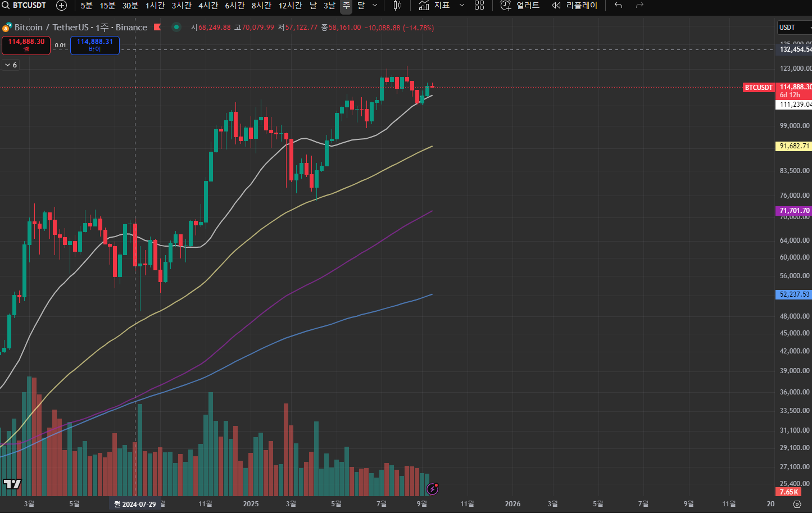Create an alert with 얼러트 button
Screen dimensions: 812x513
[520, 6]
